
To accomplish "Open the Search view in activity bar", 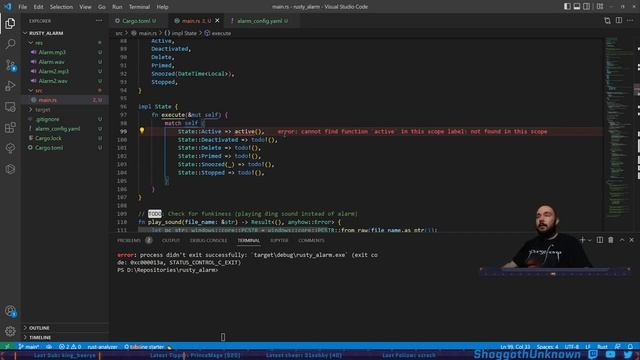I will pyautogui.click(x=10, y=44).
